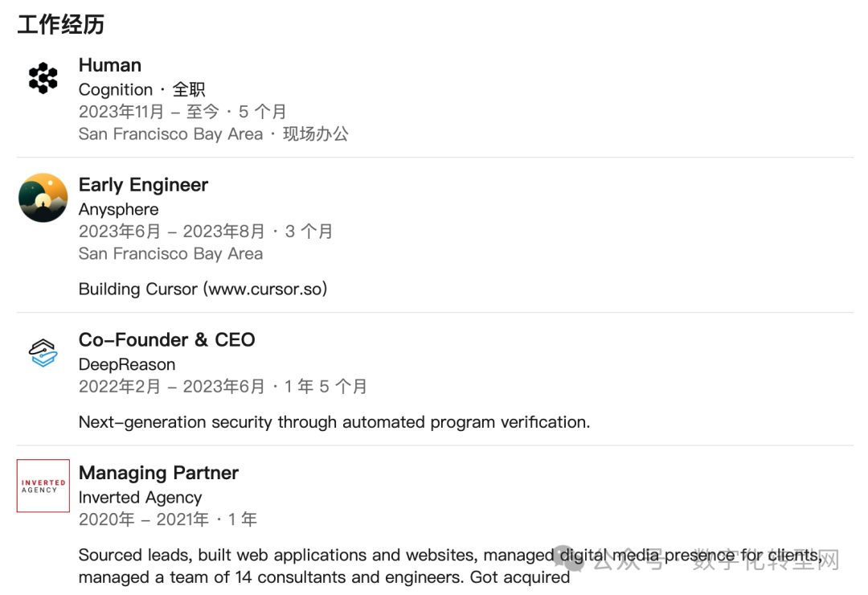The width and height of the screenshot is (868, 595).
Task: Open the Anysphere logo with moon artwork
Action: [x=43, y=198]
